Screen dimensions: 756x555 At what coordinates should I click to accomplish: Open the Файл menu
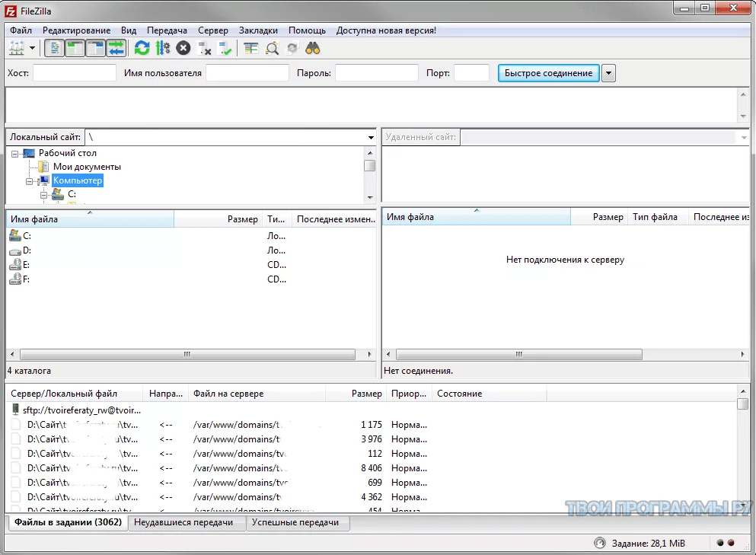click(21, 30)
